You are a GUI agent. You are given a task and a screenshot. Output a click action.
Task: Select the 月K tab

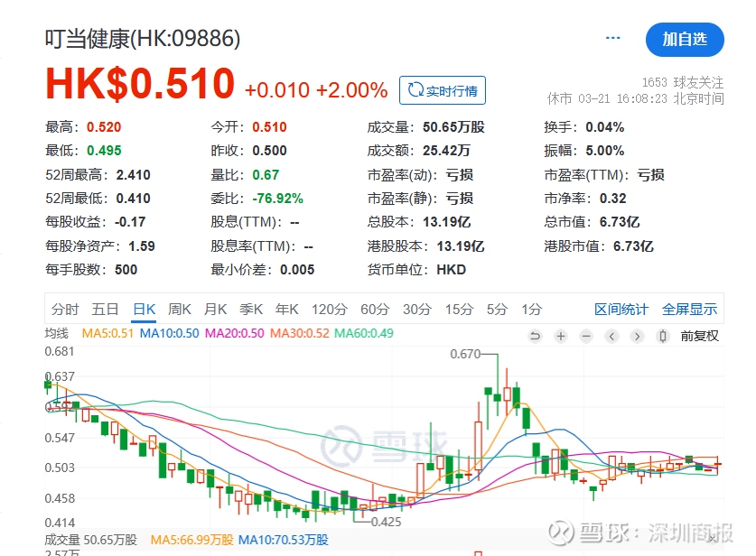(215, 309)
